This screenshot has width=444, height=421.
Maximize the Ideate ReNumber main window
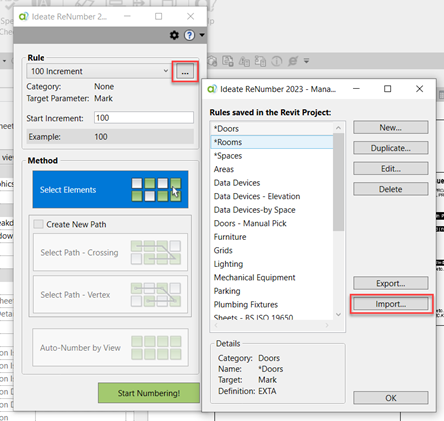(x=159, y=16)
